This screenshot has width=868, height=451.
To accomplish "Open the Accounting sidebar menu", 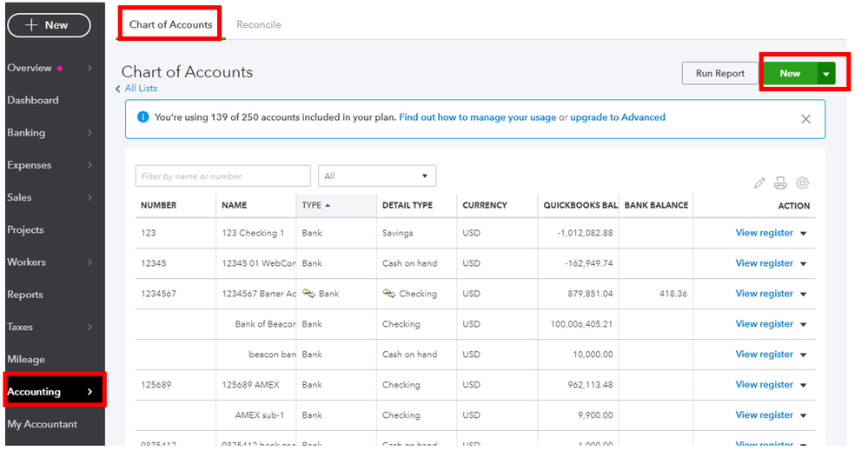I will [54, 392].
